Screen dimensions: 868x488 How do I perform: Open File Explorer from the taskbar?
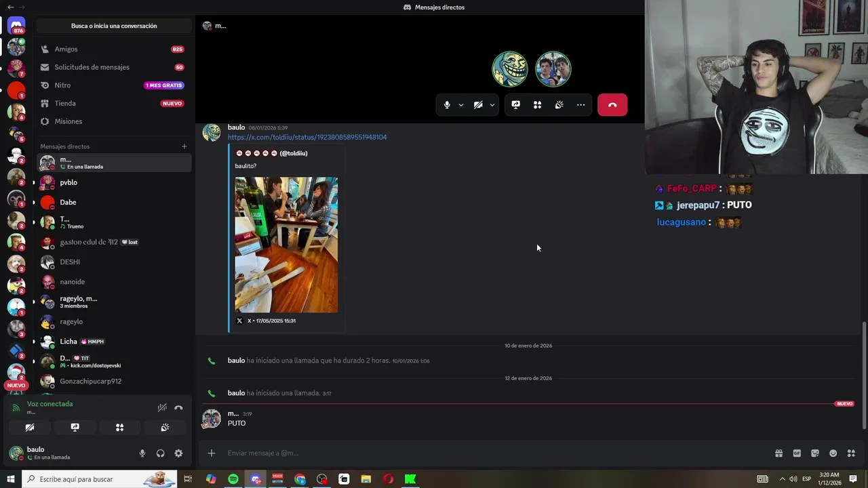point(366,479)
